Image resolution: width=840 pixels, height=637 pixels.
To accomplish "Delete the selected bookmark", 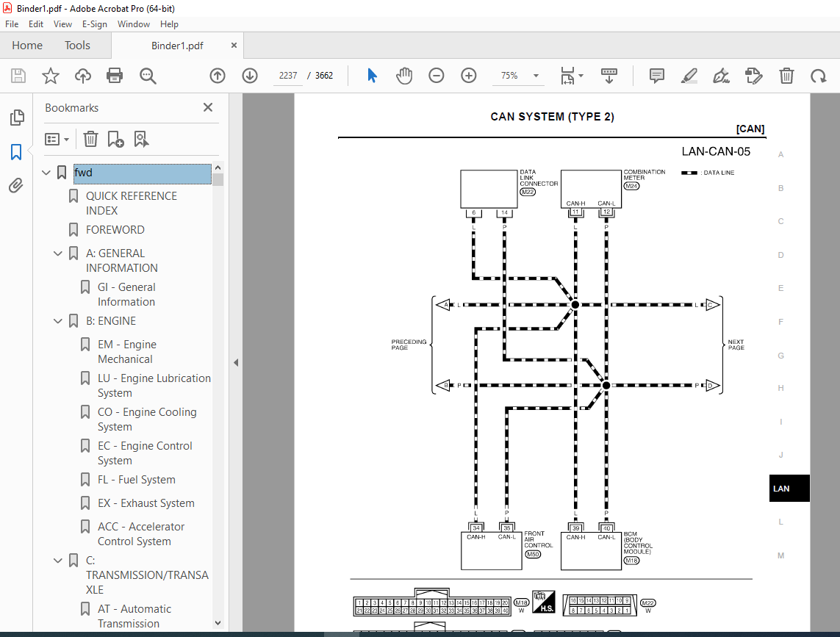I will pyautogui.click(x=90, y=140).
